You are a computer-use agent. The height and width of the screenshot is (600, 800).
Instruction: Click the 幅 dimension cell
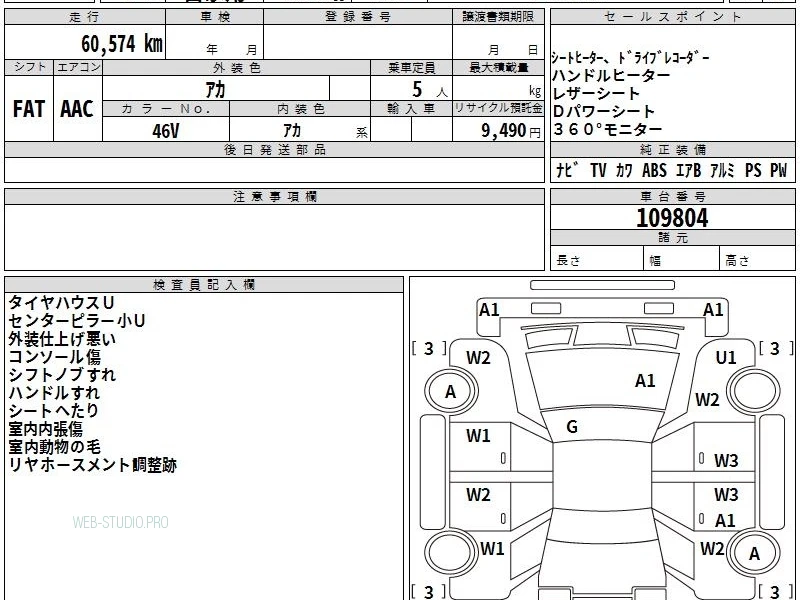click(682, 260)
